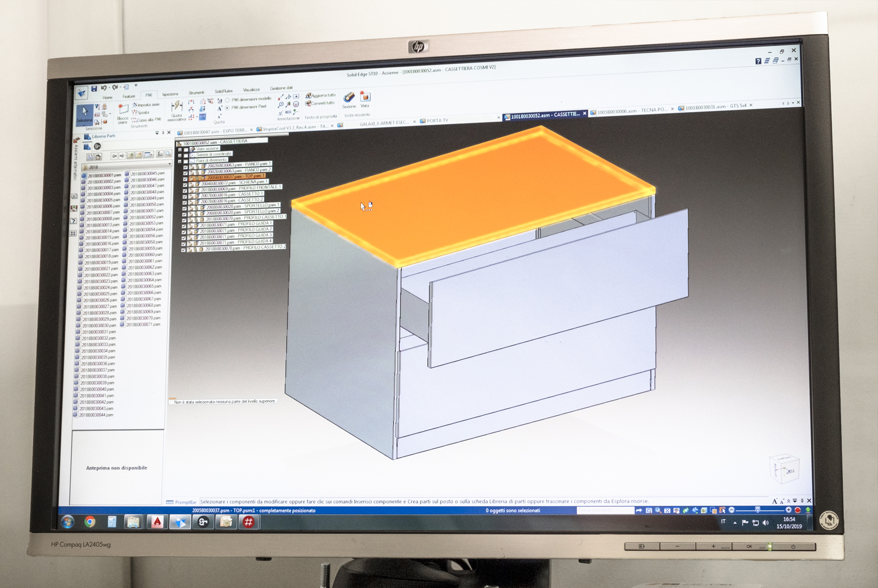Screen dimensions: 878x588
Task: Click the Sposta tool
Action: tap(141, 112)
